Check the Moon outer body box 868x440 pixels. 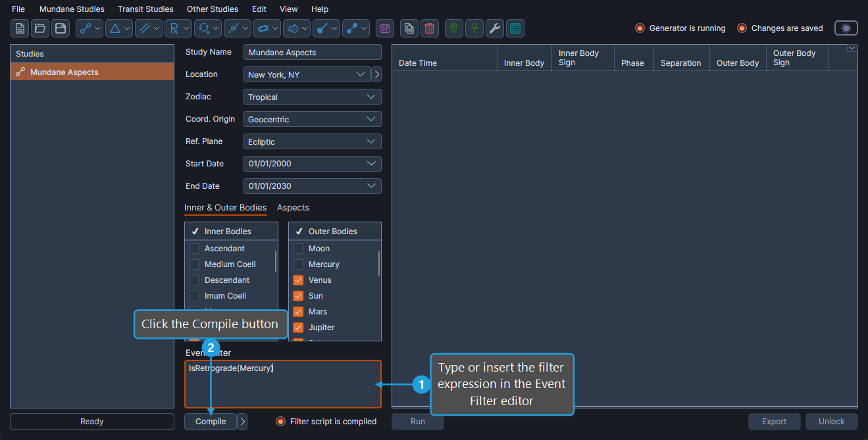(x=298, y=249)
